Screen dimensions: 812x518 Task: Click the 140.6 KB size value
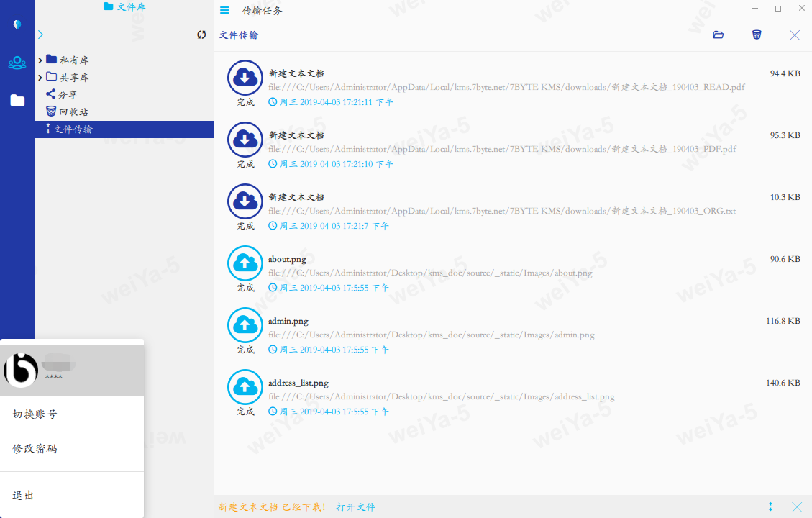(783, 383)
